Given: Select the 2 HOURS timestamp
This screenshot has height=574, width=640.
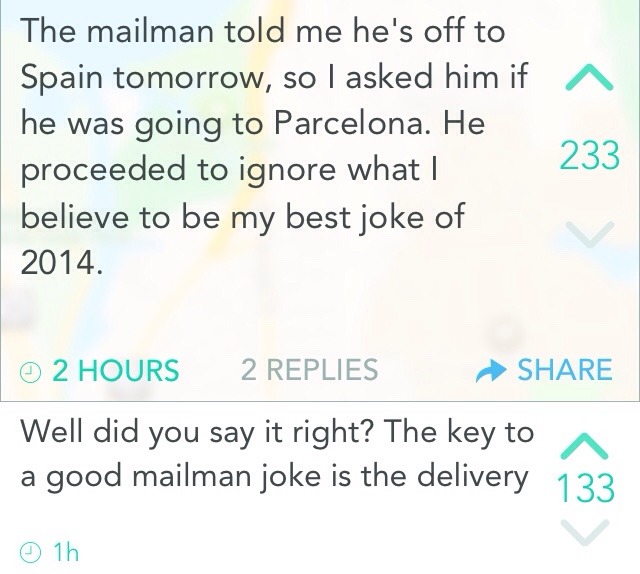Looking at the screenshot, I should click(x=114, y=370).
